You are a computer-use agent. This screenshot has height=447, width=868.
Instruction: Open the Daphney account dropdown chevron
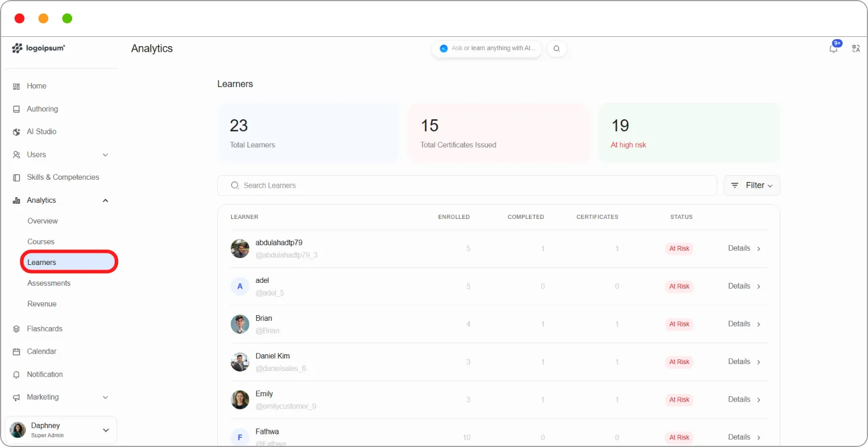point(106,430)
